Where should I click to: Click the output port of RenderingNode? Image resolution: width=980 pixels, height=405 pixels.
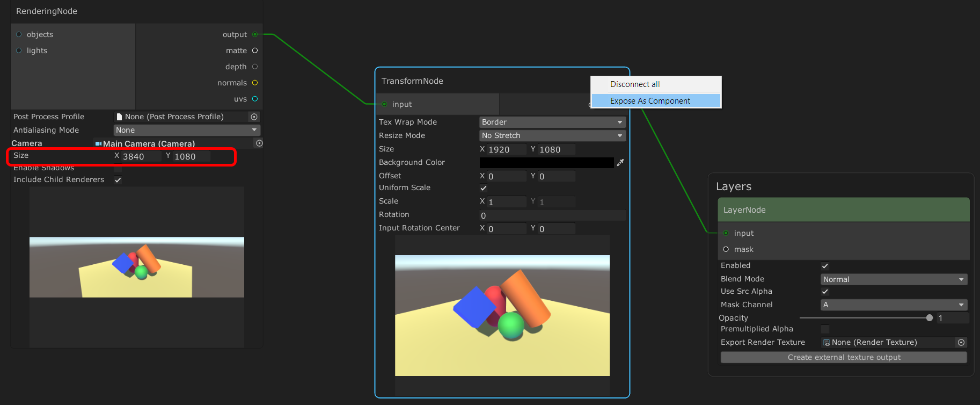point(255,34)
